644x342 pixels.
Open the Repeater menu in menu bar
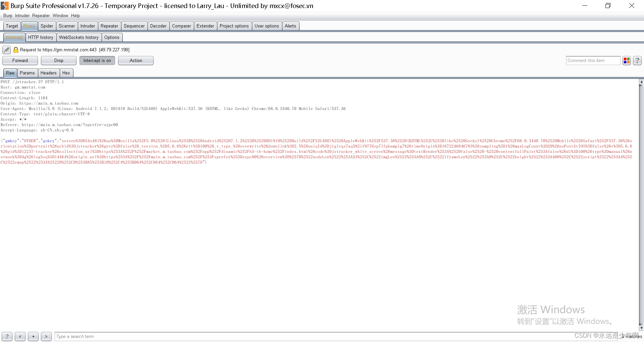pos(41,16)
